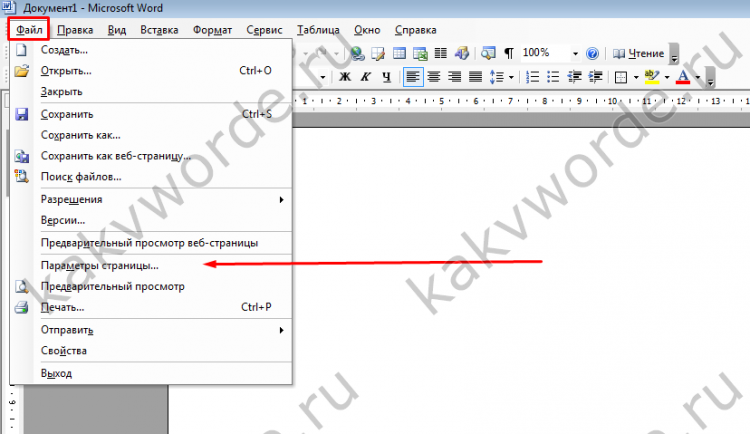750x434 pixels.
Task: Open the Файл menu
Action: coord(29,30)
